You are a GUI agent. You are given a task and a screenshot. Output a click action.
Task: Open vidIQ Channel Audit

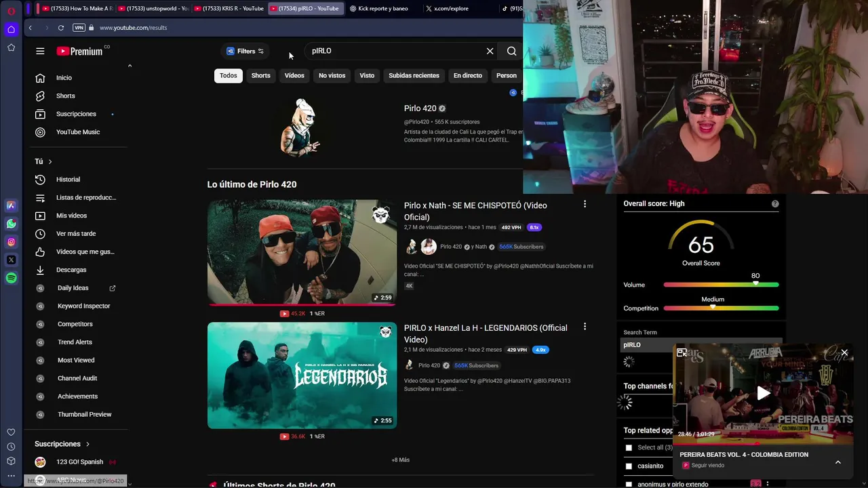pos(77,378)
